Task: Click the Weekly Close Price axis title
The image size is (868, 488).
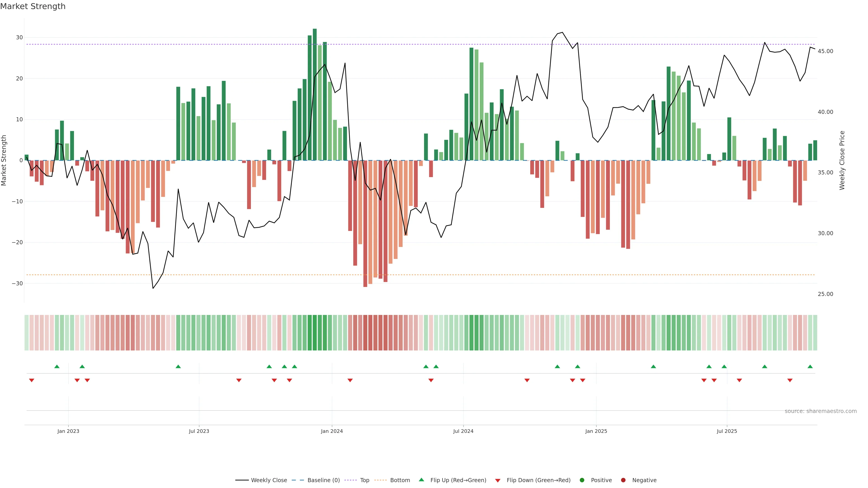Action: coord(842,160)
